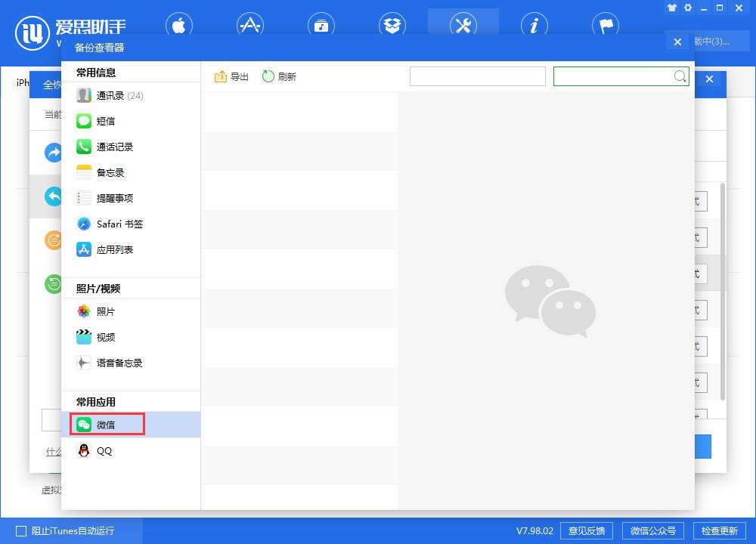
Task: Select Safari 书签 bookmarks in sidebar
Action: (131, 224)
